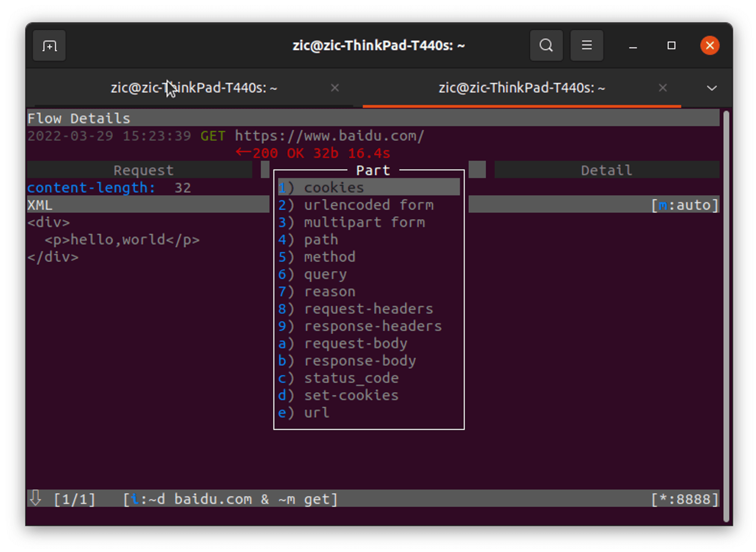Pick request-body from the Part list
The width and height of the screenshot is (756, 552).
click(369, 343)
